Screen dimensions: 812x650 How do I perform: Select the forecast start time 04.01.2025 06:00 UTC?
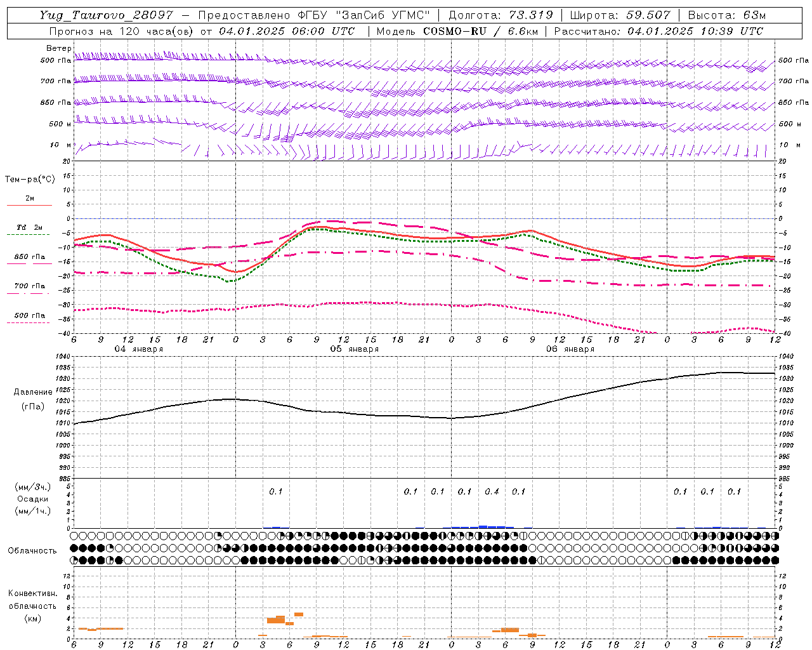tap(287, 31)
